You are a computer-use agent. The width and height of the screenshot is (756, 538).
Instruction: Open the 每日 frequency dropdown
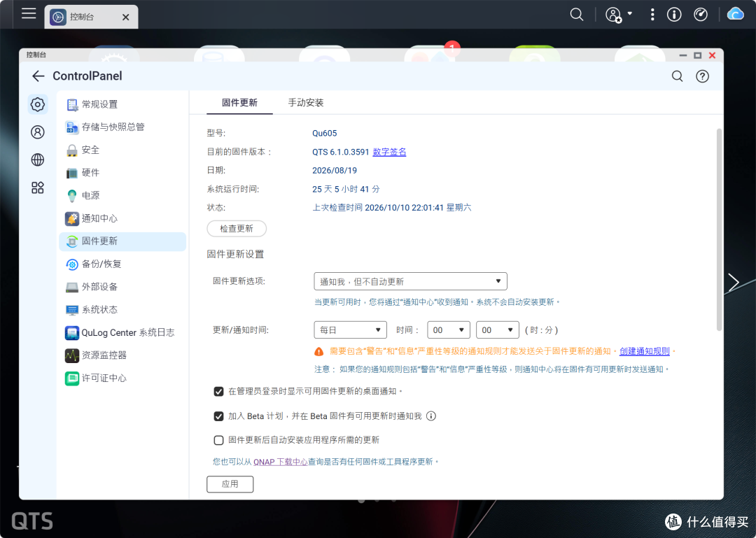click(350, 330)
